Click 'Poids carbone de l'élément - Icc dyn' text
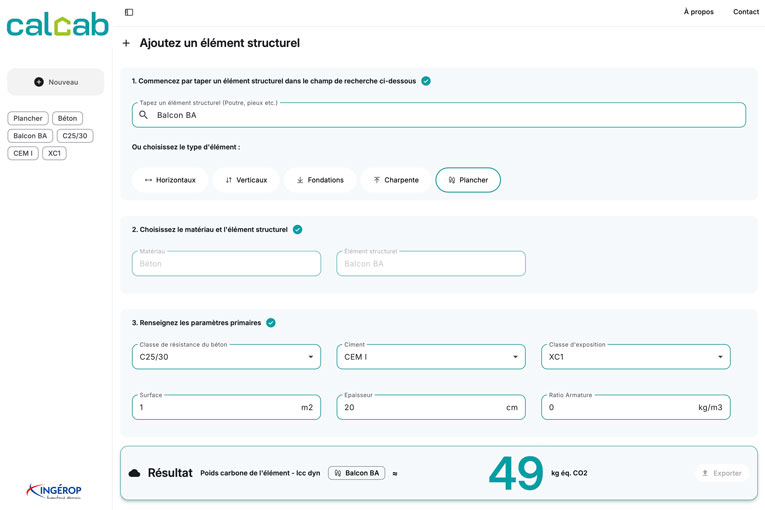The width and height of the screenshot is (765, 510). pyautogui.click(x=260, y=473)
